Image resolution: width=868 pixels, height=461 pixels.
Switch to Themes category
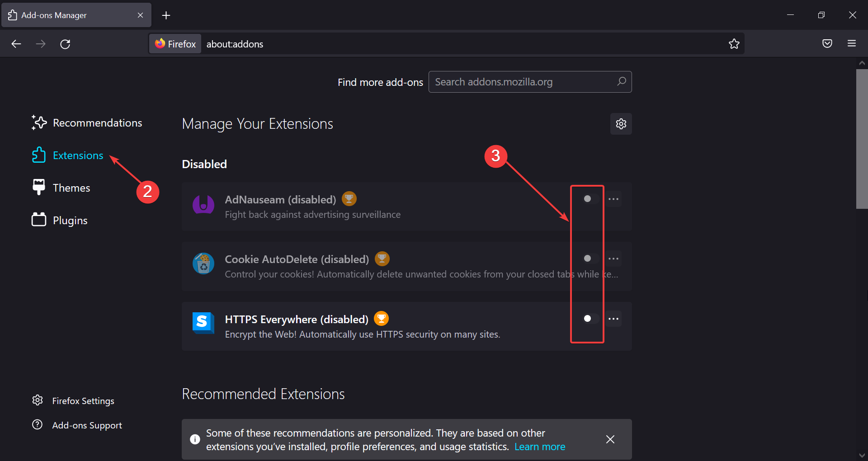tap(61, 188)
